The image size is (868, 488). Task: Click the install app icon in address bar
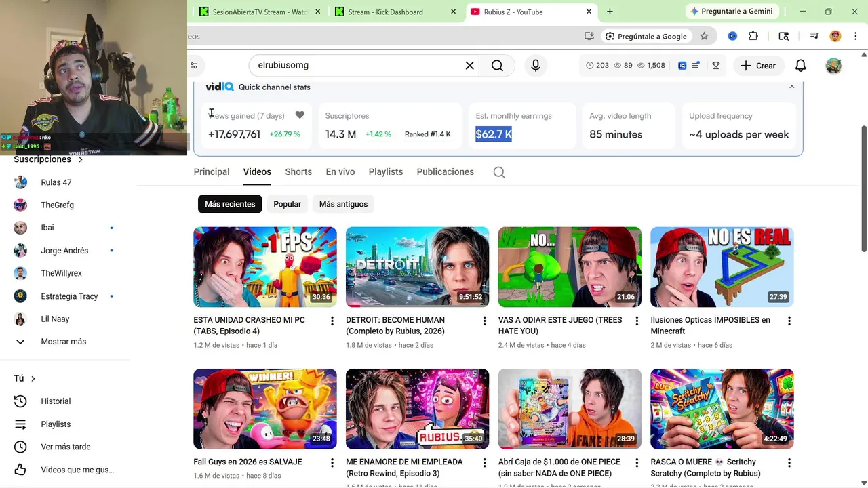pyautogui.click(x=589, y=36)
